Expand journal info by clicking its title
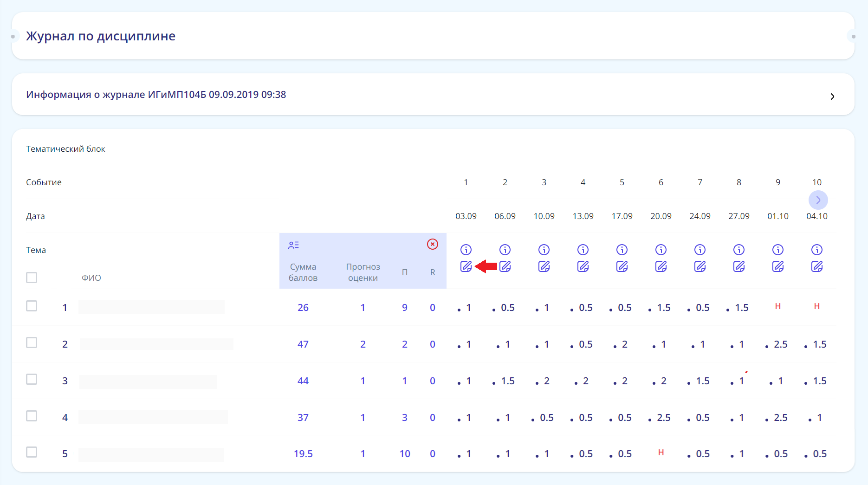Image resolution: width=868 pixels, height=485 pixels. pyautogui.click(x=156, y=95)
